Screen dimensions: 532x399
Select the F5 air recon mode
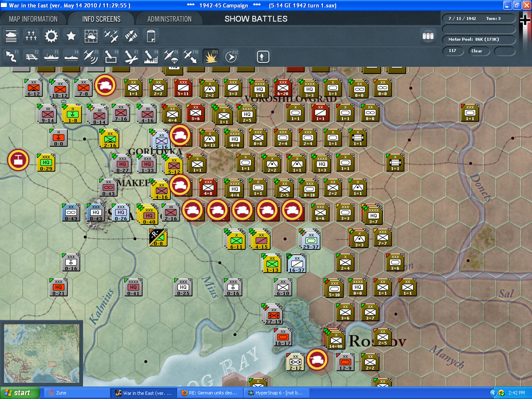point(91,57)
